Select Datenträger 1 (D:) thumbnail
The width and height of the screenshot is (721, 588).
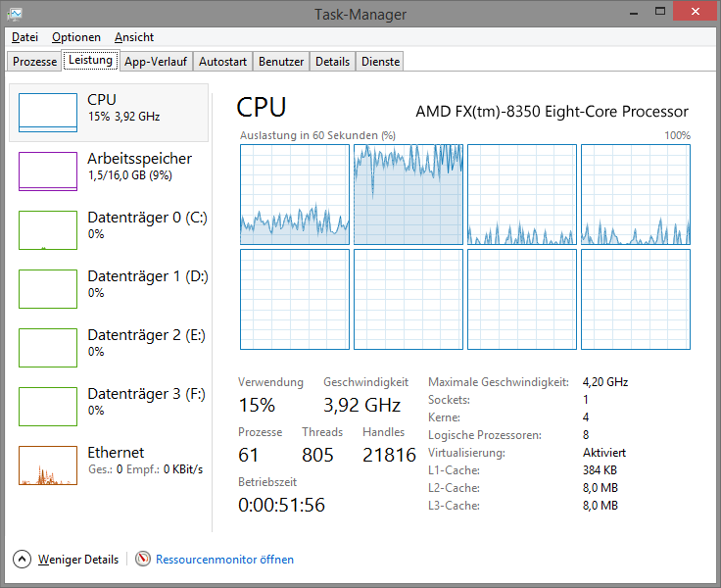(48, 289)
